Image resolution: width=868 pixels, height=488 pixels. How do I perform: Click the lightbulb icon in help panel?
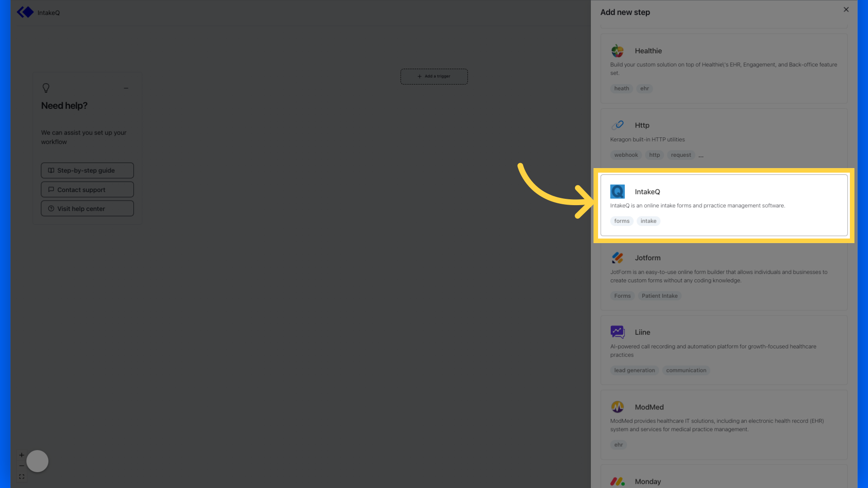coord(46,88)
